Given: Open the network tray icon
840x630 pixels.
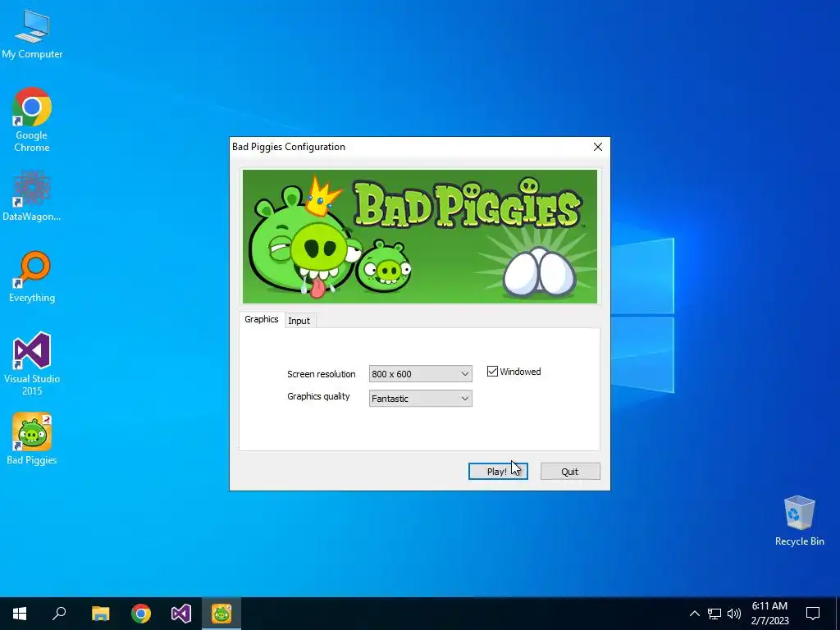Looking at the screenshot, I should (x=714, y=614).
